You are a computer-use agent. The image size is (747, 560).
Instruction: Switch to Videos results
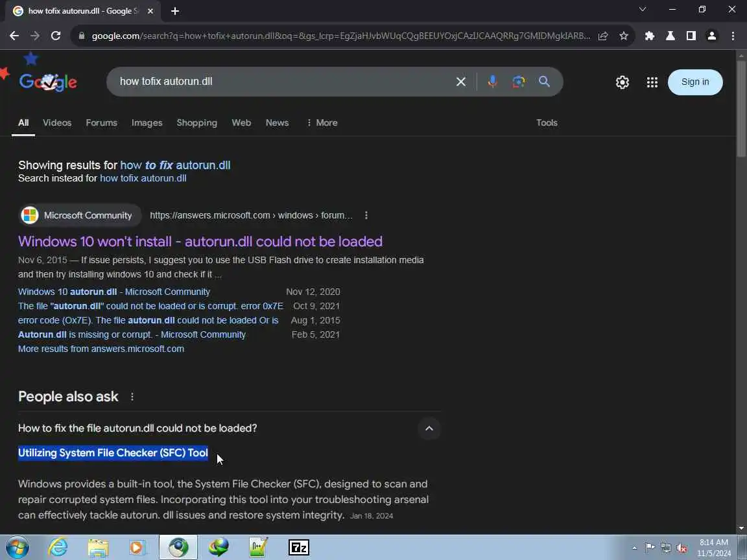coord(57,123)
